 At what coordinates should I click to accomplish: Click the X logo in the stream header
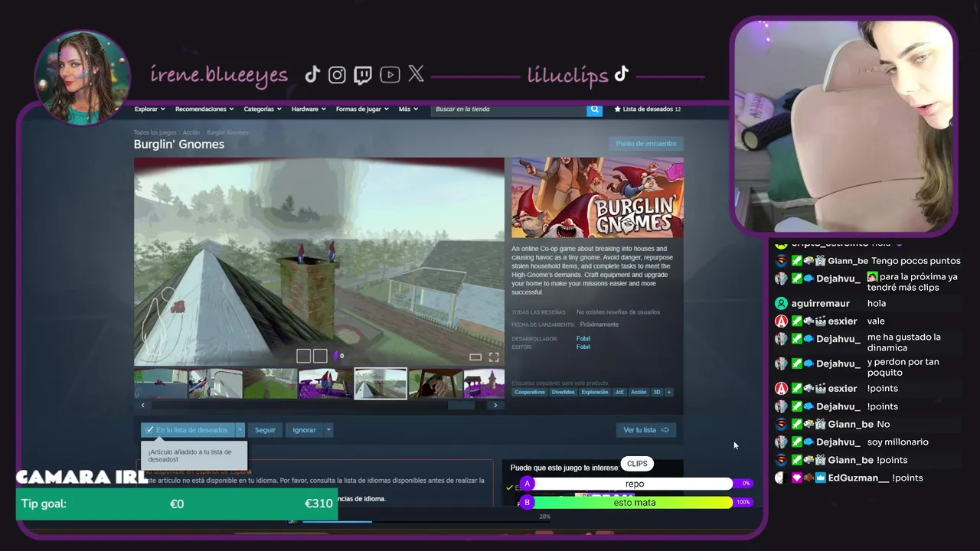[416, 73]
